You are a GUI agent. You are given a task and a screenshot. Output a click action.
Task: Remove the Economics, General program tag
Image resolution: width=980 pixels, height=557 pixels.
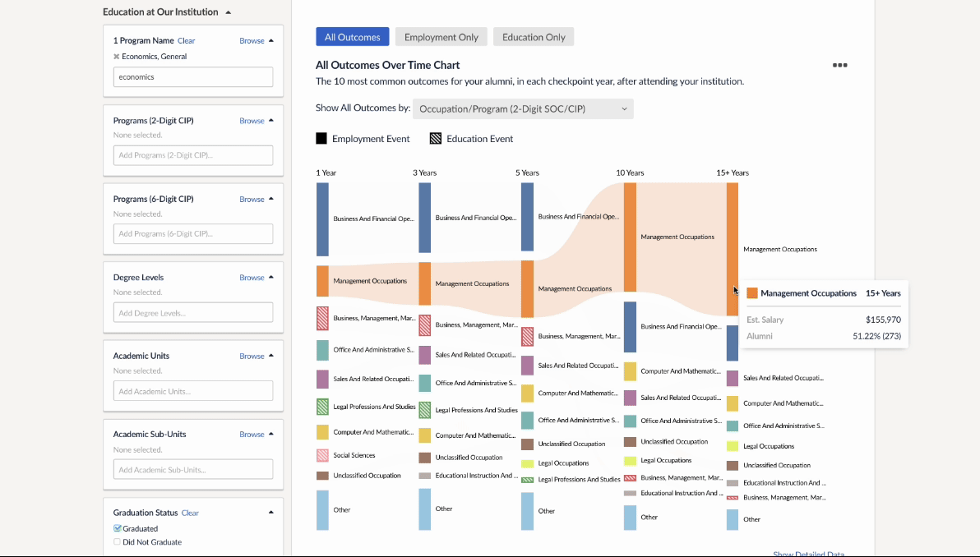pos(117,57)
